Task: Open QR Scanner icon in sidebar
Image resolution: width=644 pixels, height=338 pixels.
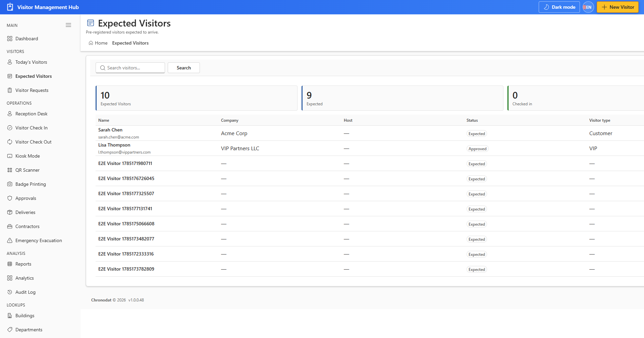Action: [x=10, y=170]
